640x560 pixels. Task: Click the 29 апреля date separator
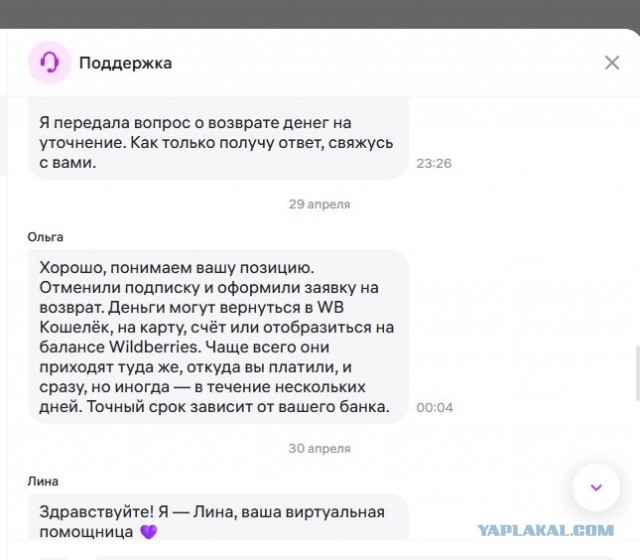point(320,204)
